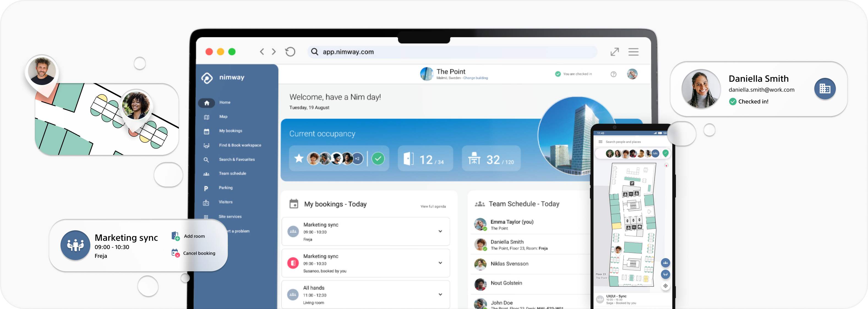Click the Add room button

tap(188, 236)
